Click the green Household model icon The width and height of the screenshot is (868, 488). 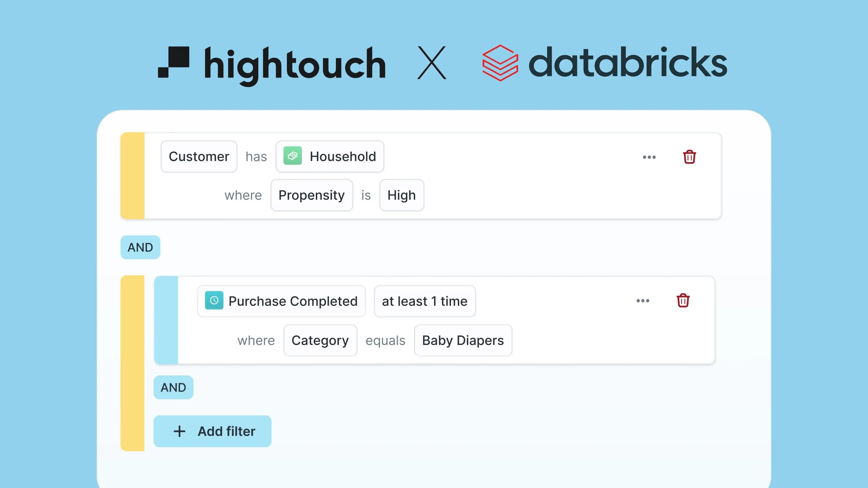292,156
